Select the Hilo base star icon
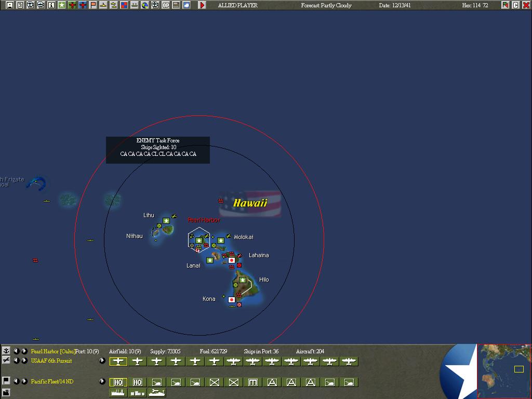Screen dimensions: 532x399 coord(242,280)
